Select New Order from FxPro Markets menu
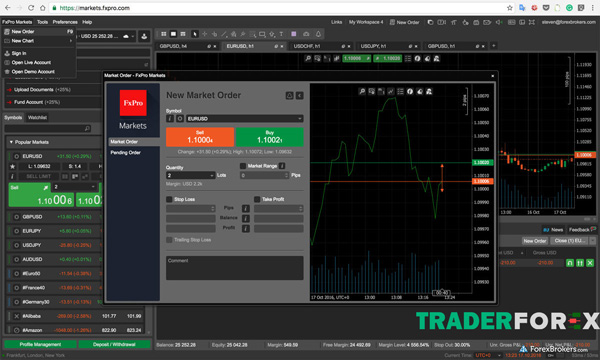The height and width of the screenshot is (360, 600). click(x=38, y=31)
